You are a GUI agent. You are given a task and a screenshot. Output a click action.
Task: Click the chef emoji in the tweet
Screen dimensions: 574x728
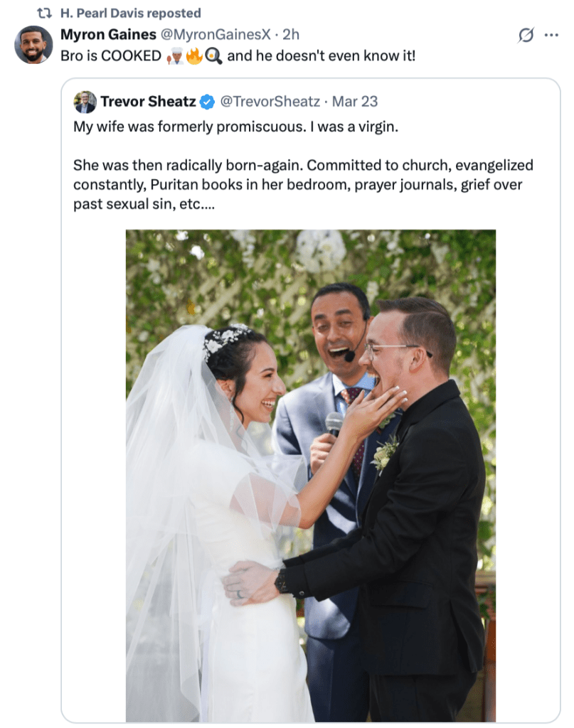pyautogui.click(x=175, y=56)
